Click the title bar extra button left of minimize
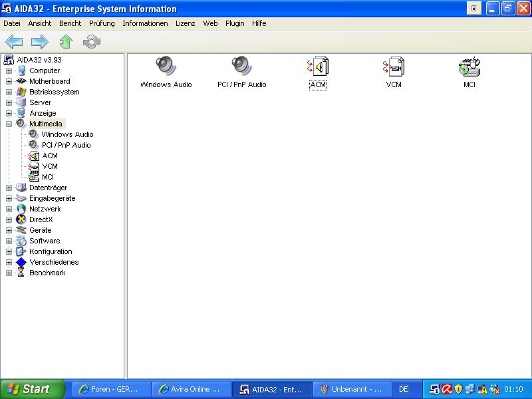This screenshot has width=532, height=399. coord(474,8)
